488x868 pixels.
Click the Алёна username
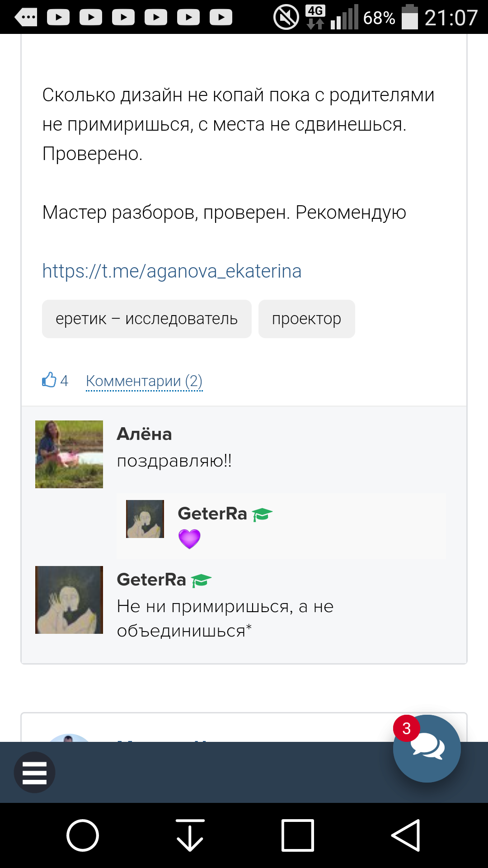point(144,434)
